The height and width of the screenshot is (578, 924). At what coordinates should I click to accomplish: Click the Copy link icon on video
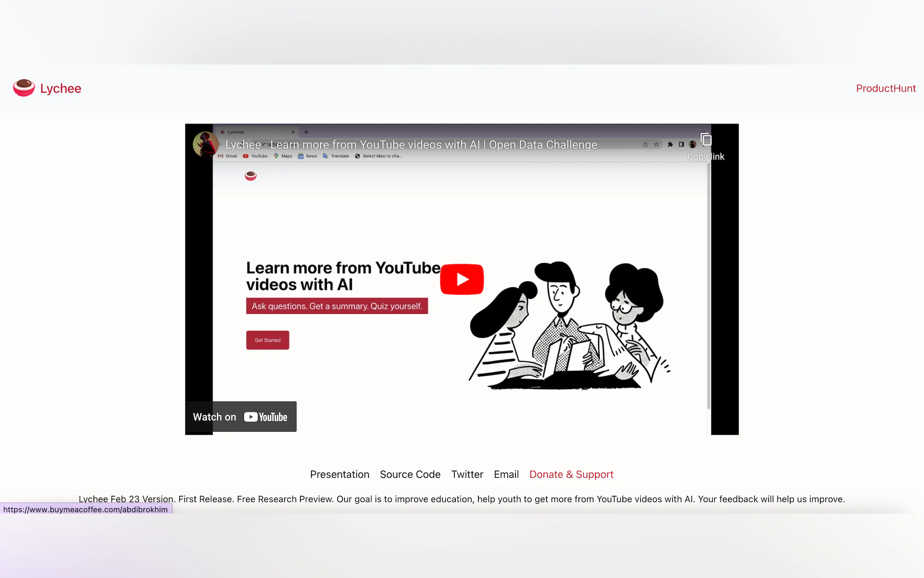[705, 140]
